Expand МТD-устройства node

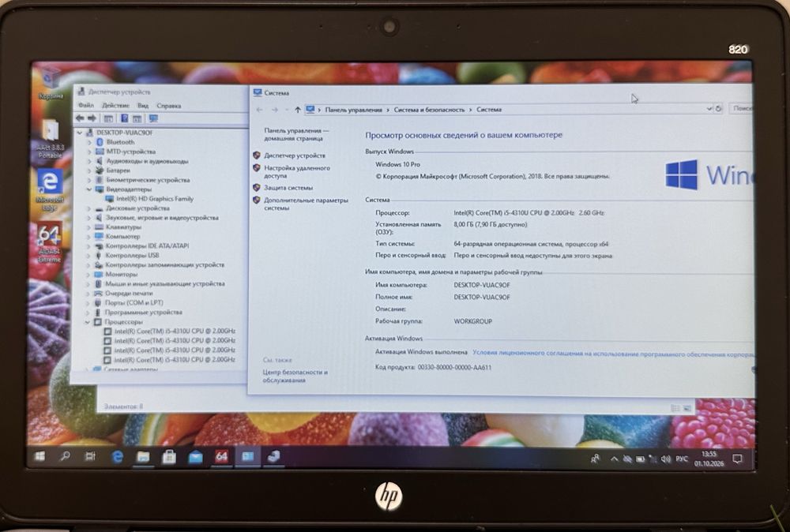pos(90,152)
